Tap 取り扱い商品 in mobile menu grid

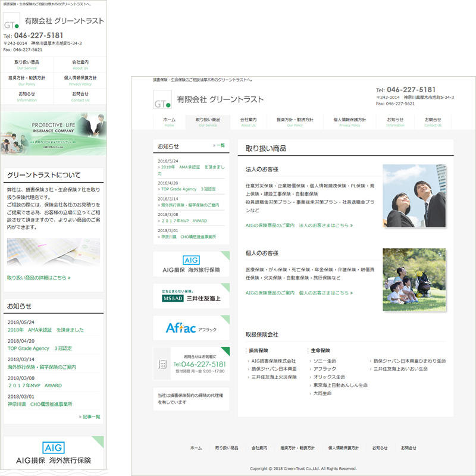pyautogui.click(x=27, y=65)
